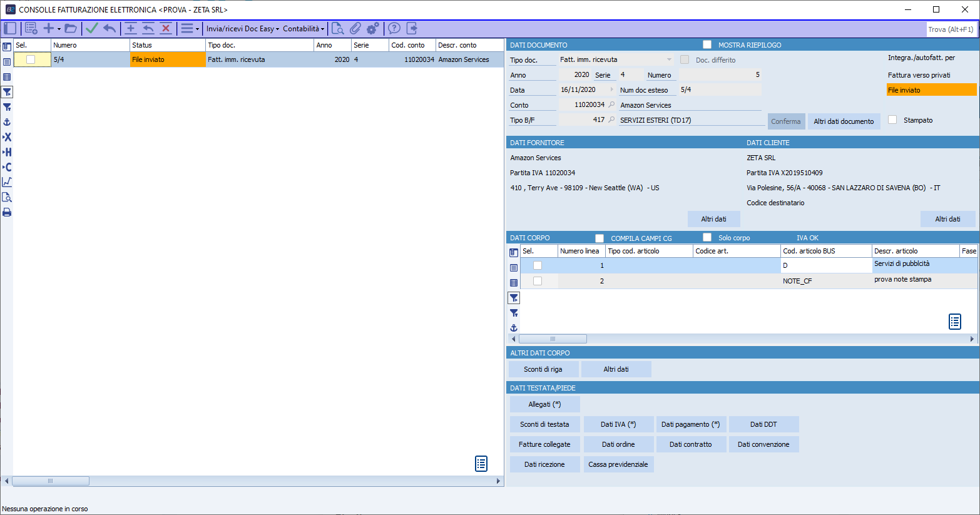980x515 pixels.
Task: Open the Allegati (*) button
Action: (544, 404)
